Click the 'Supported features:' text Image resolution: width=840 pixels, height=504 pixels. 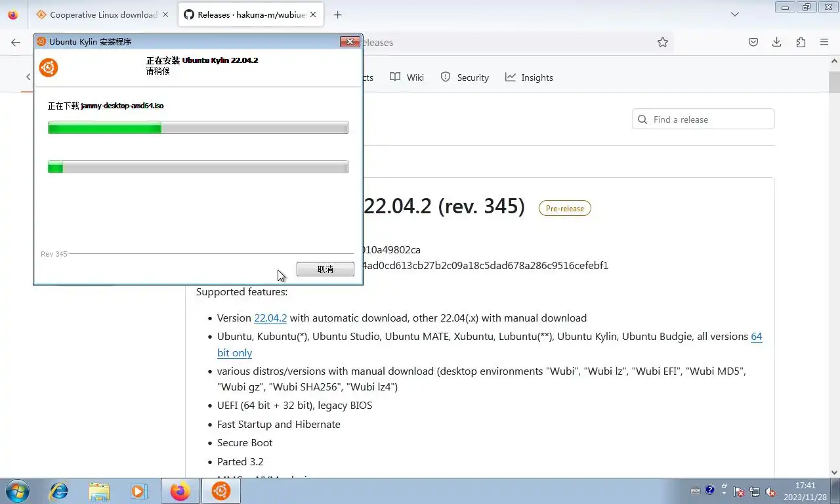(x=241, y=291)
